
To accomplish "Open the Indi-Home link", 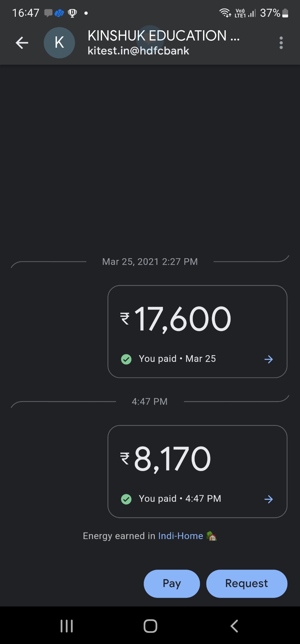I will point(181,536).
